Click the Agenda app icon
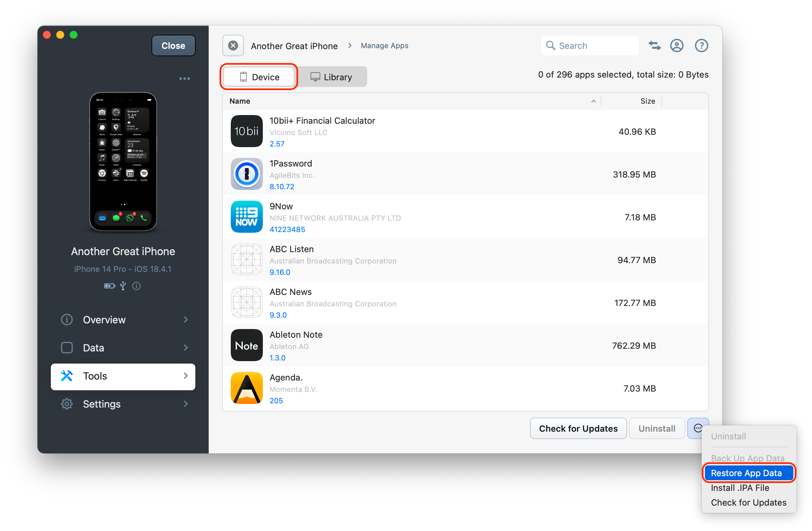The image size is (812, 531). [x=247, y=388]
